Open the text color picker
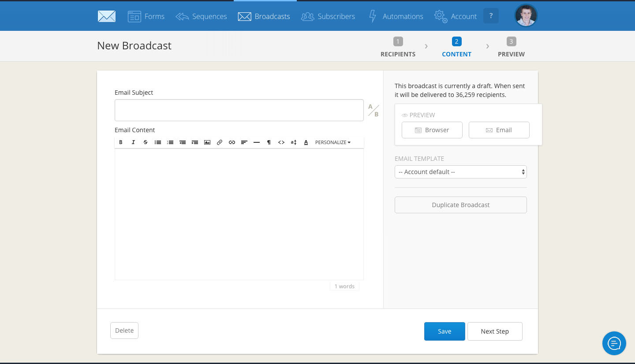The height and width of the screenshot is (364, 635). 306,142
